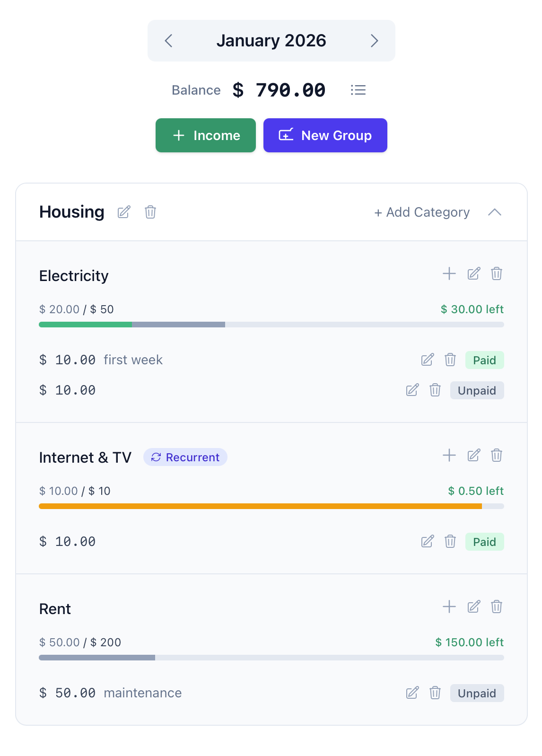This screenshot has height=756, width=542.
Task: Open the balance transactions list
Action: point(358,90)
